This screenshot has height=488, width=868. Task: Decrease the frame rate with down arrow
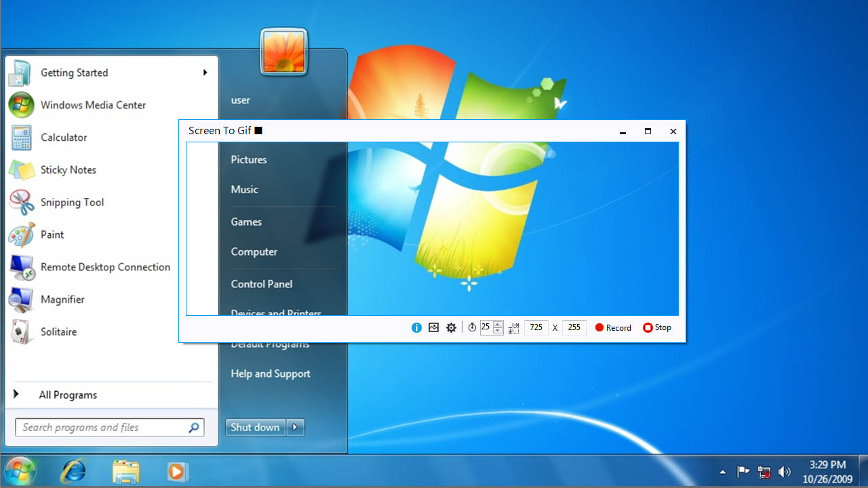(498, 331)
